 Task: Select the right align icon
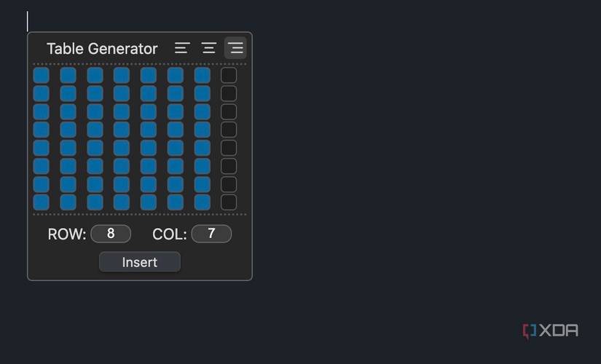[235, 48]
